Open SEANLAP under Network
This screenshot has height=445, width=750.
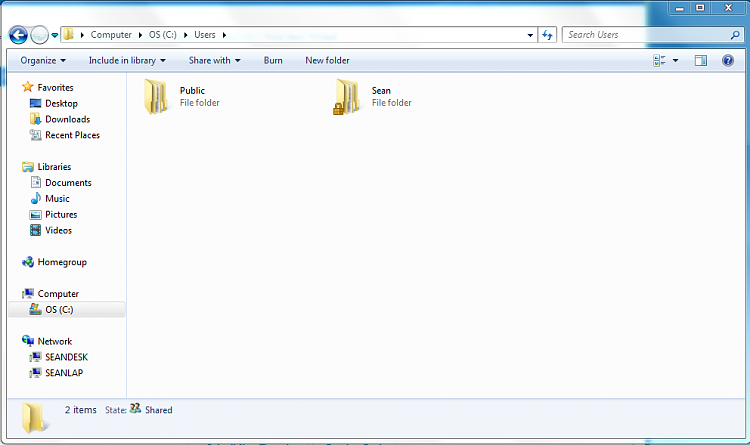(x=64, y=373)
